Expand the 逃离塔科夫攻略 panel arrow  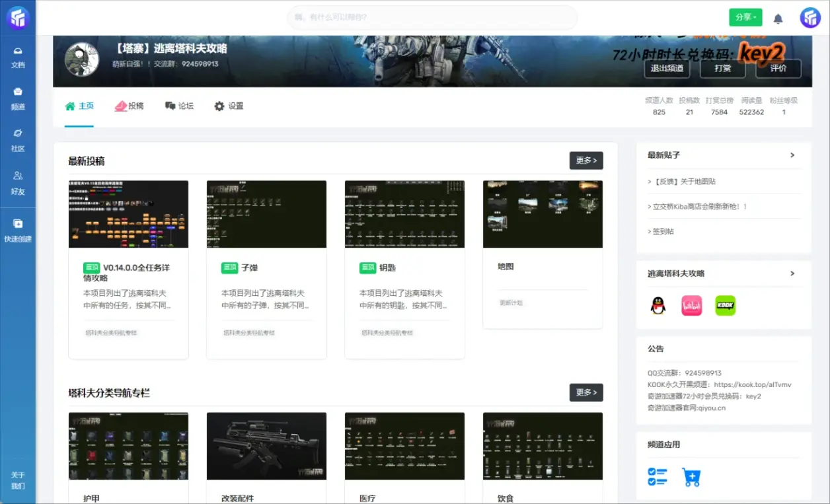tap(792, 273)
